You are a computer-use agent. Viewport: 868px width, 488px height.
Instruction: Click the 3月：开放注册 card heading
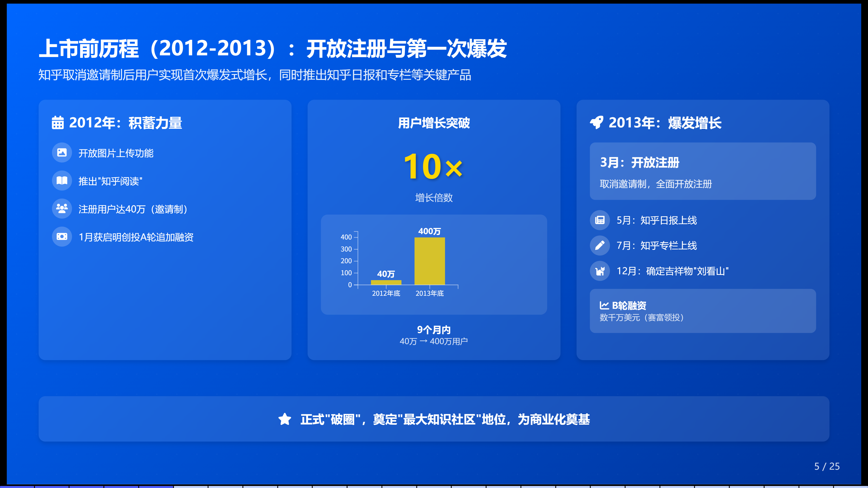point(639,163)
